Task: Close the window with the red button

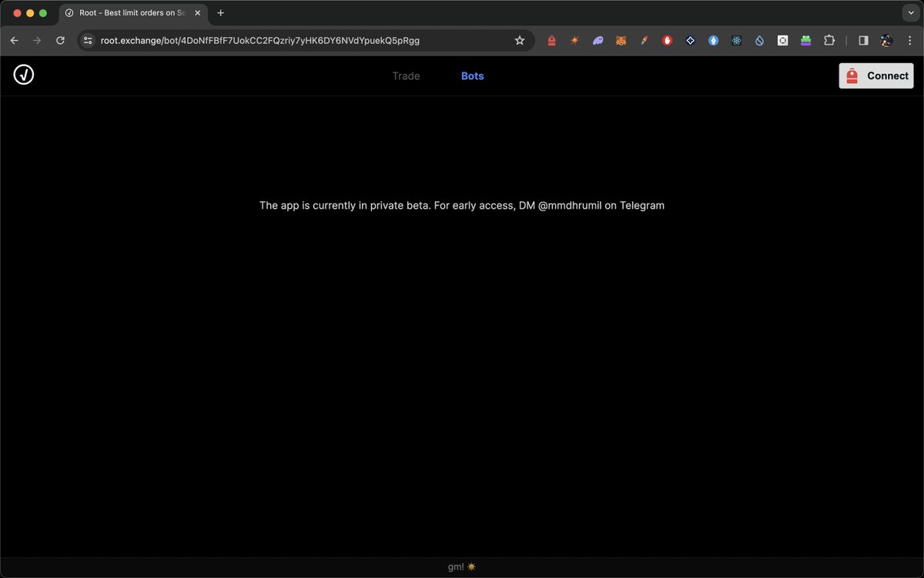Action: (x=18, y=13)
